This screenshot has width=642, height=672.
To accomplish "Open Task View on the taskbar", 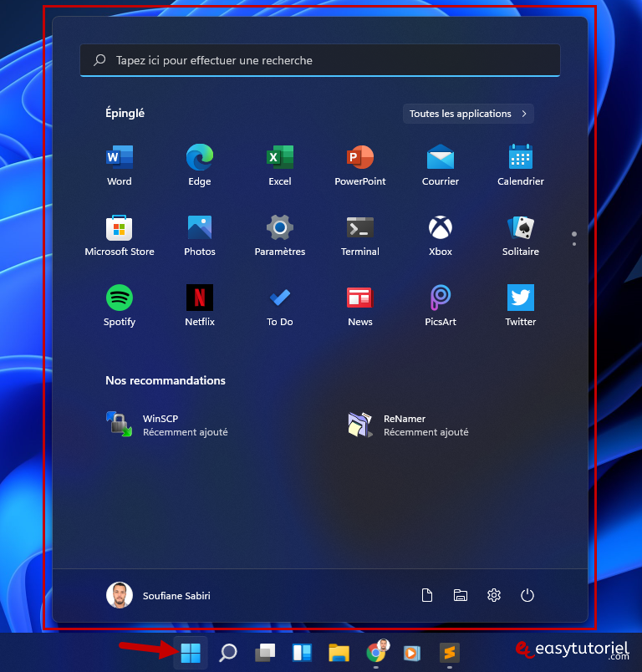I will pyautogui.click(x=265, y=653).
